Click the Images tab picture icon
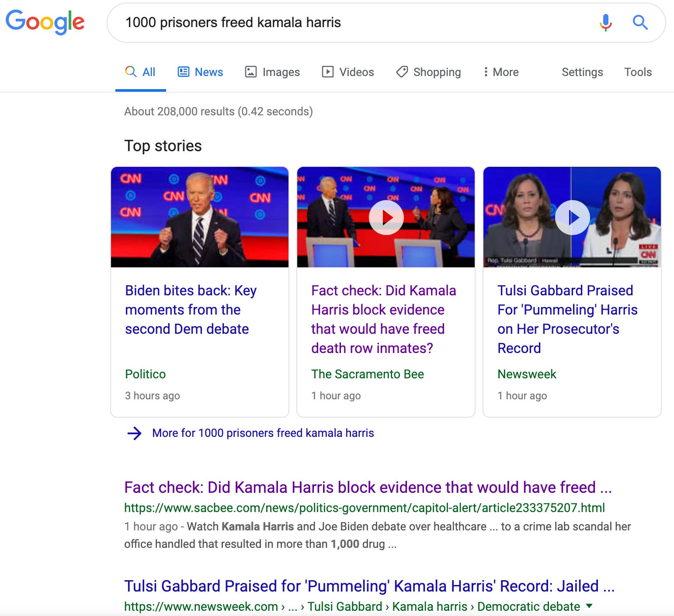Screen dimensions: 674x616 tap(251, 72)
